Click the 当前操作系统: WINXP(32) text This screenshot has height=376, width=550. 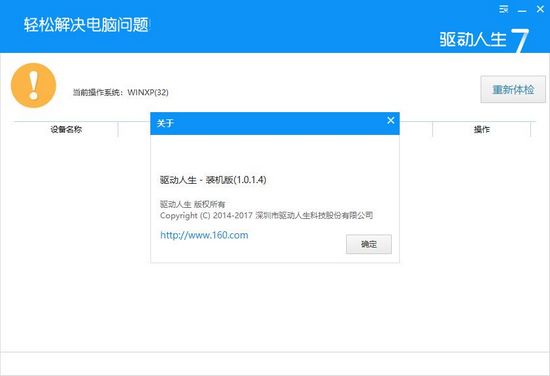121,92
